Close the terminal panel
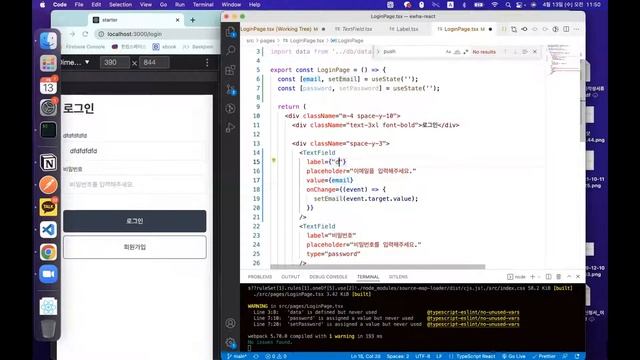This screenshot has width=640, height=360. [x=578, y=277]
